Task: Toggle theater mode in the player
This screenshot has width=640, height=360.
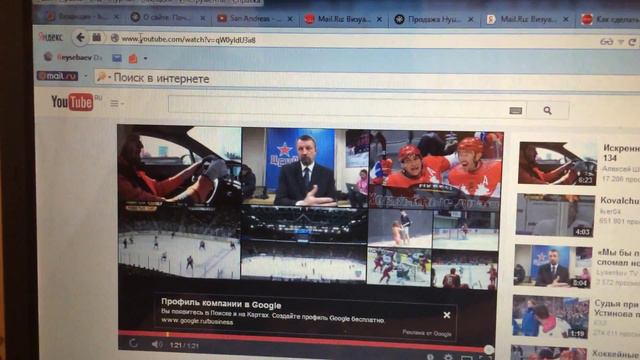Action: point(467,358)
